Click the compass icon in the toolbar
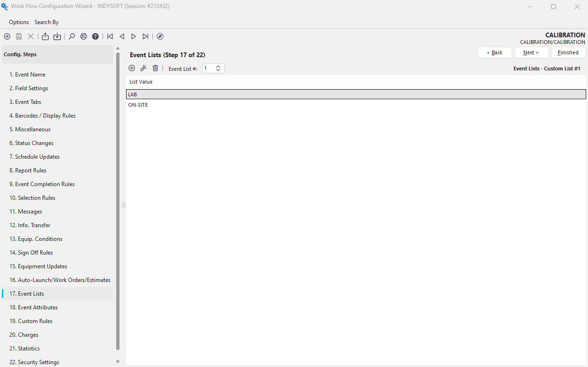Image resolution: width=588 pixels, height=367 pixels. tap(160, 36)
